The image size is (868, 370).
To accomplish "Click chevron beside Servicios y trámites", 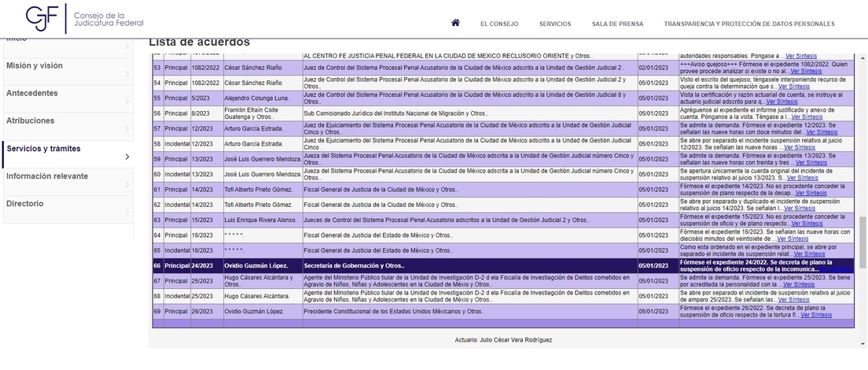I will [127, 157].
